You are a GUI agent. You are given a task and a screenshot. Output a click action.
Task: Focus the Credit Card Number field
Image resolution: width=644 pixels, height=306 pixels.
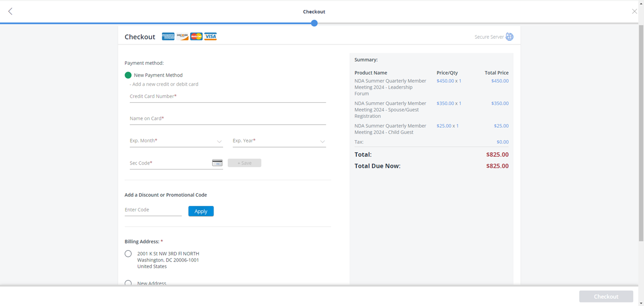[227, 97]
